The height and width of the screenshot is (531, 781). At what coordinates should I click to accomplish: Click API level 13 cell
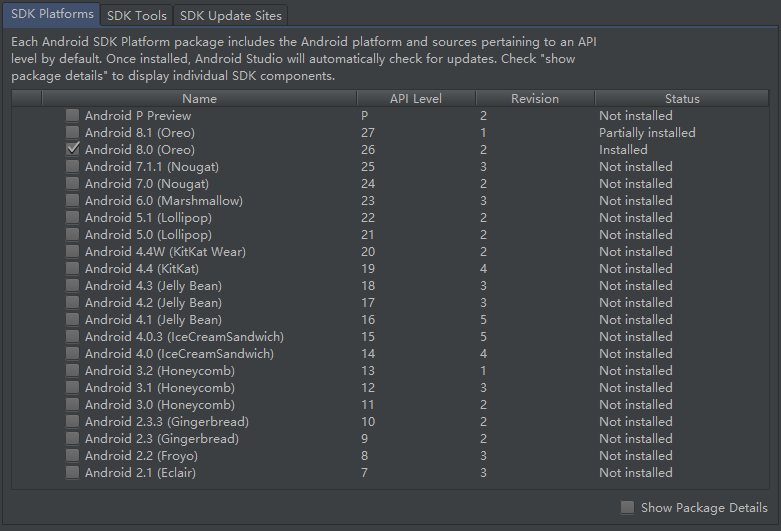pyautogui.click(x=368, y=371)
